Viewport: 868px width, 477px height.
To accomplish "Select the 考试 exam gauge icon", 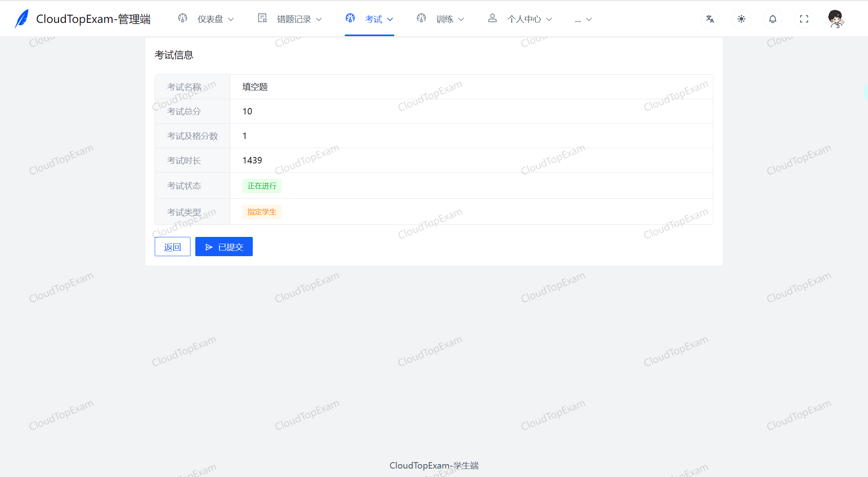I will [x=350, y=18].
